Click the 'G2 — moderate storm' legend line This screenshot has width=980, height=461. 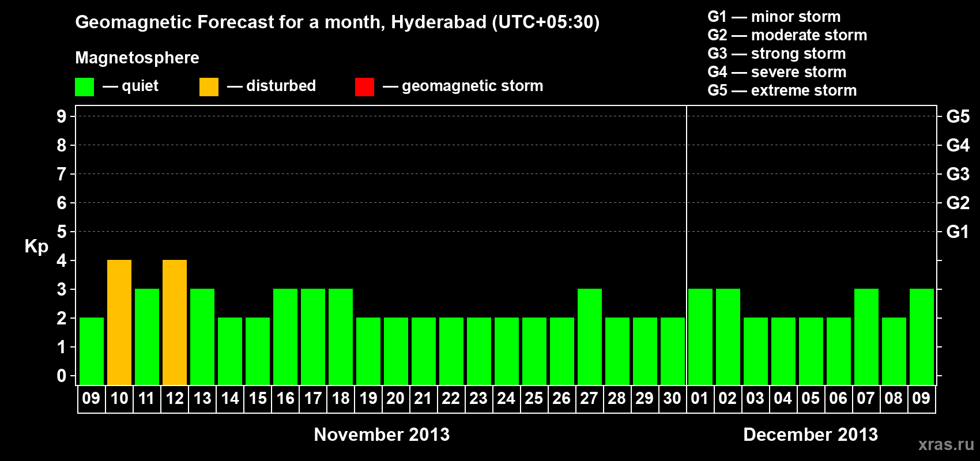(787, 35)
